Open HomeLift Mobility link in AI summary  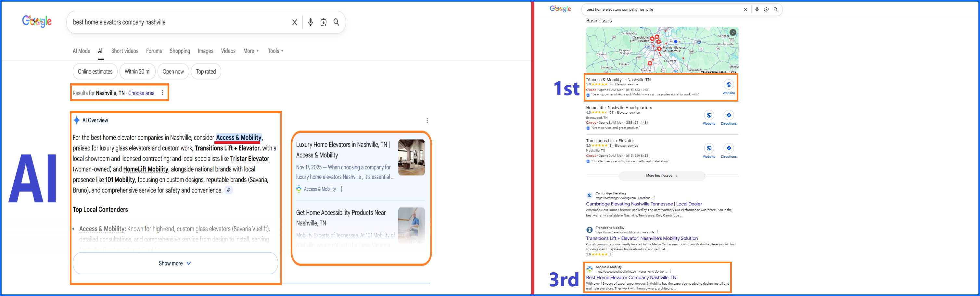(x=146, y=169)
